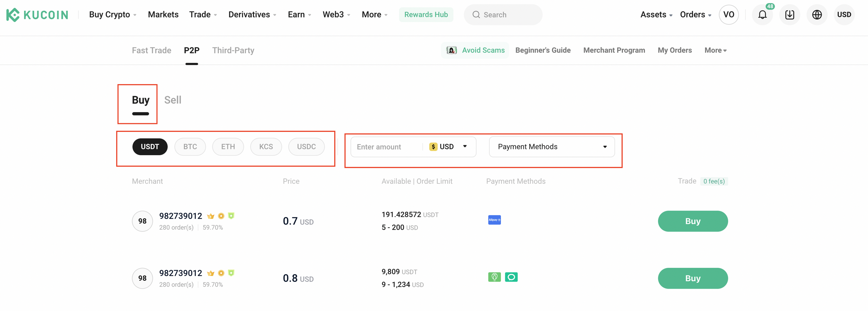Click gold coin badge on first merchant
The width and height of the screenshot is (868, 311).
tap(221, 216)
